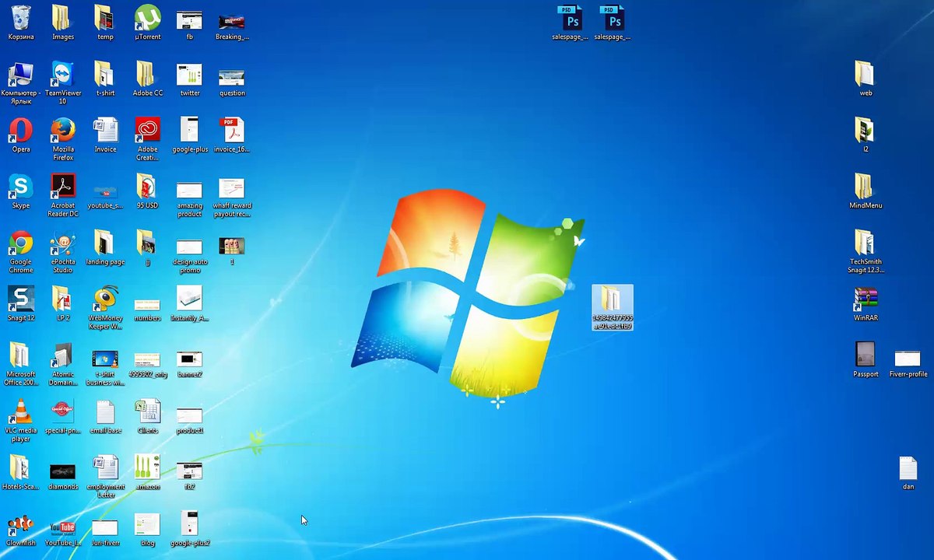Image resolution: width=934 pixels, height=560 pixels.
Task: Select the banner2 image file
Action: click(x=189, y=363)
